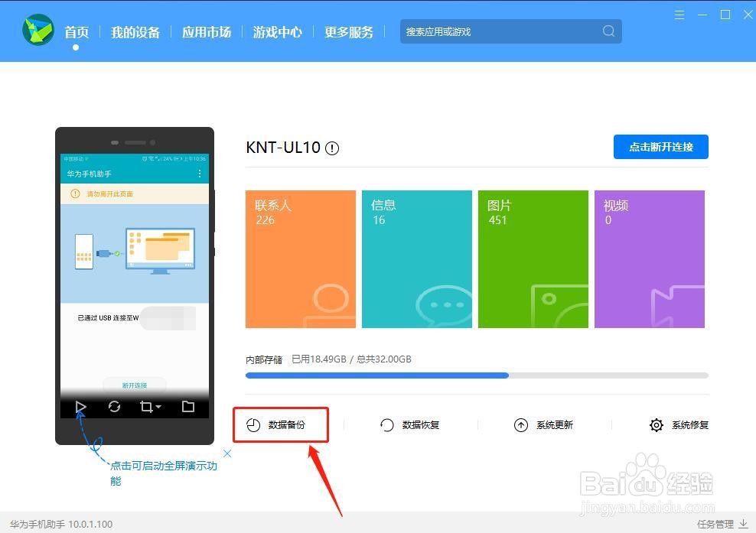This screenshot has height=533, width=756.
Task: Click the device info icon beside KNT-UL10
Action: click(332, 148)
